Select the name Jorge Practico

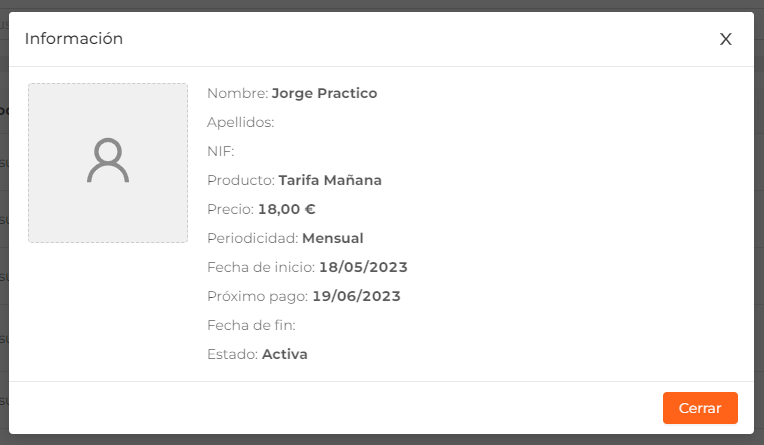(x=324, y=93)
